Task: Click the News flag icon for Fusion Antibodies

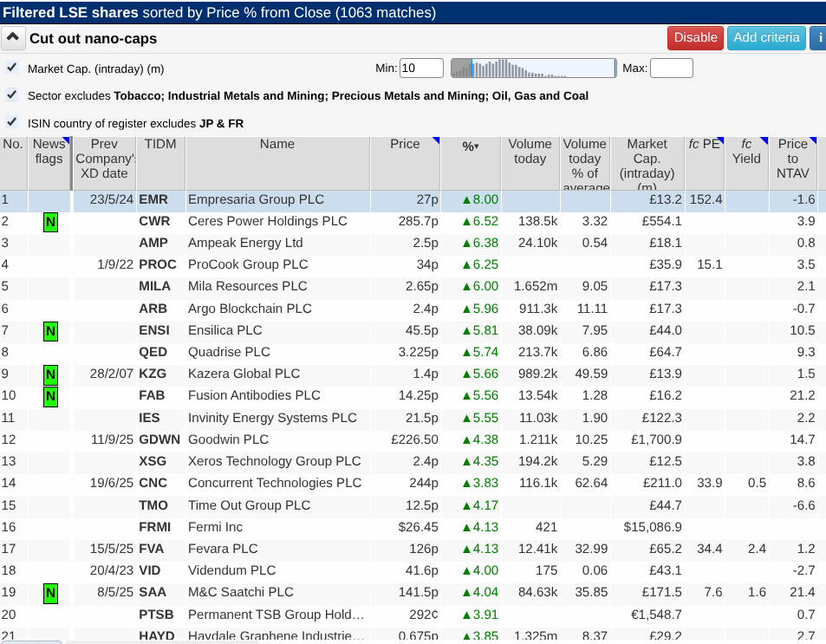Action: [50, 396]
